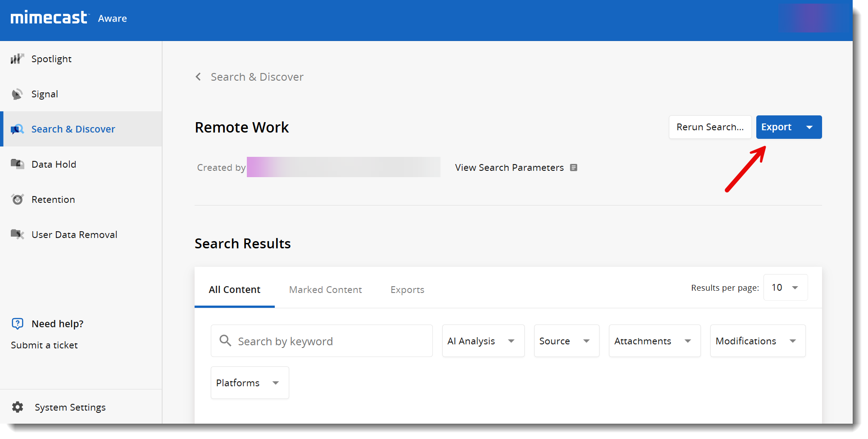
Task: Click the User Data Removal icon
Action: 17,234
